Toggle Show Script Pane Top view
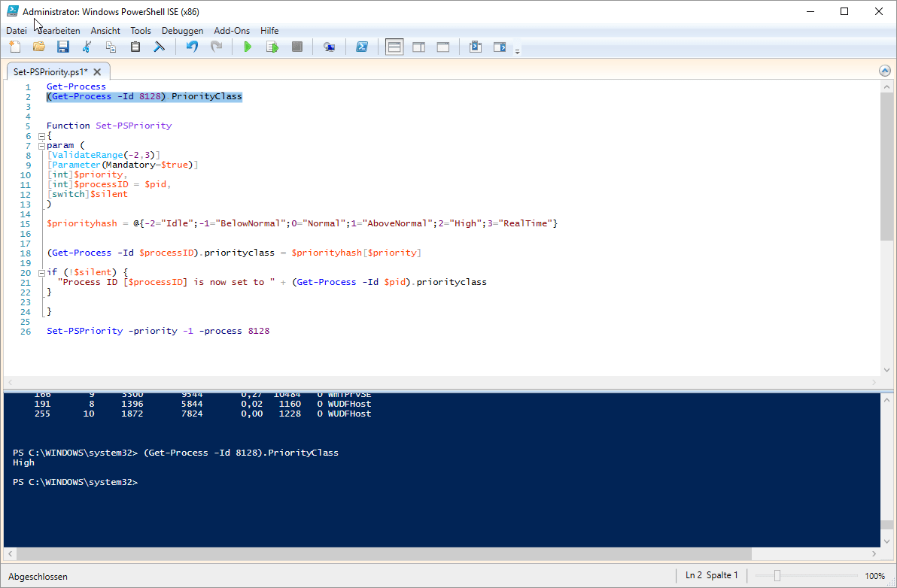The height and width of the screenshot is (588, 897). 394,46
